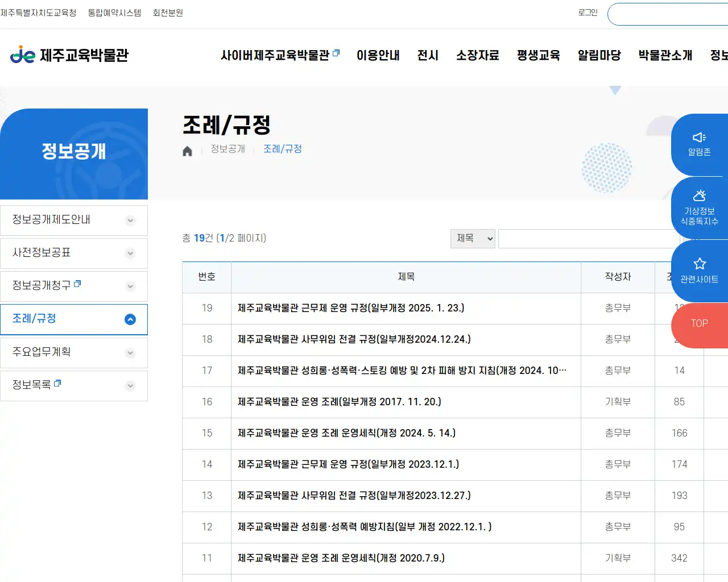Expand the 주요업무계획 chevron
Image resolution: width=728 pixels, height=582 pixels.
pyautogui.click(x=130, y=353)
